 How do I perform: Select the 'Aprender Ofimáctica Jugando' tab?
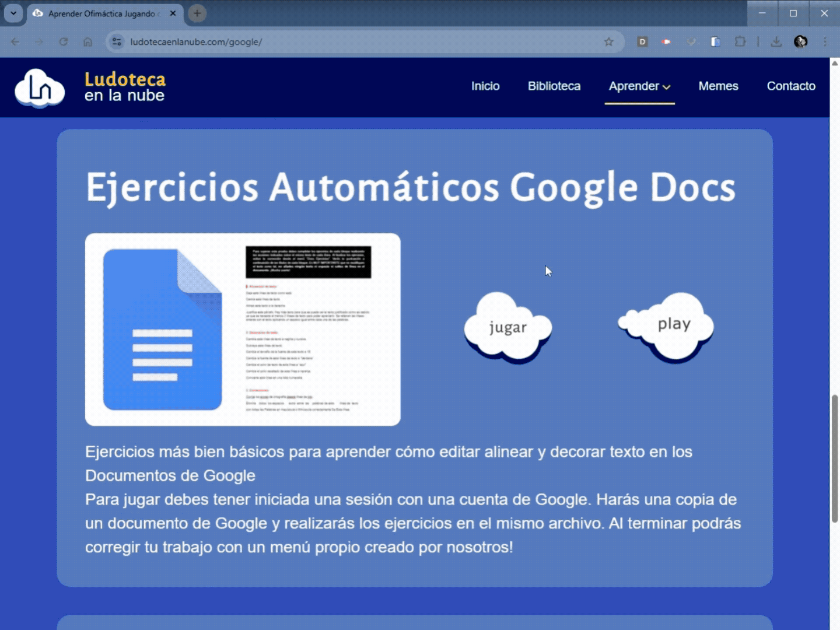point(102,13)
